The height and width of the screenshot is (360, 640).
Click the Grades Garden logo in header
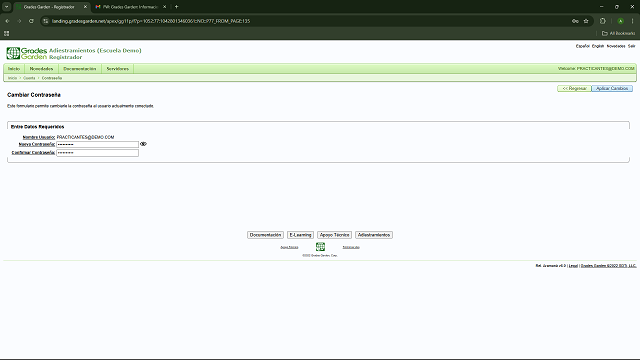pyautogui.click(x=27, y=53)
